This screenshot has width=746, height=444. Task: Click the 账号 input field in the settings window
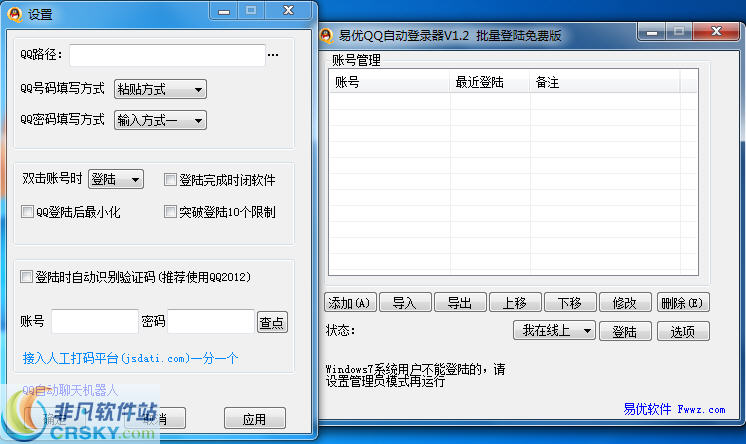click(x=95, y=322)
